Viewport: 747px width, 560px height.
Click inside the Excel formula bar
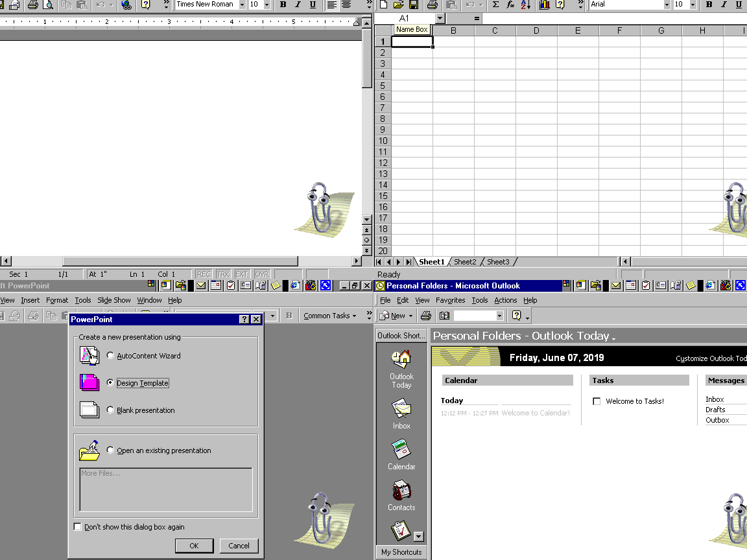coord(614,18)
